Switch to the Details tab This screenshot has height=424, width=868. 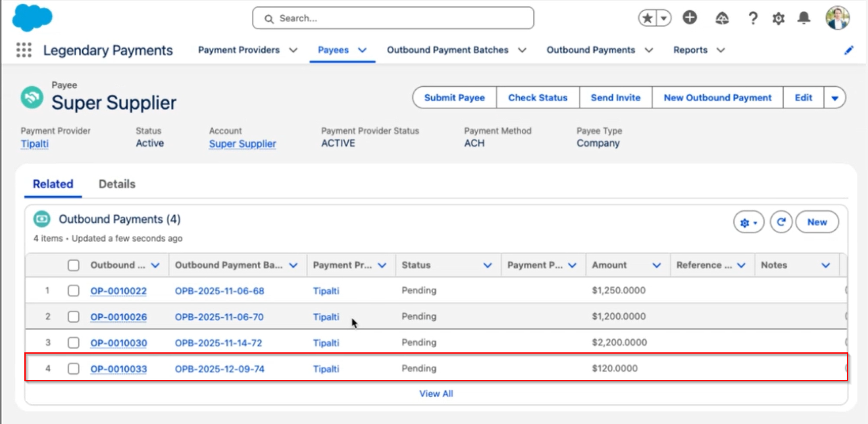116,184
